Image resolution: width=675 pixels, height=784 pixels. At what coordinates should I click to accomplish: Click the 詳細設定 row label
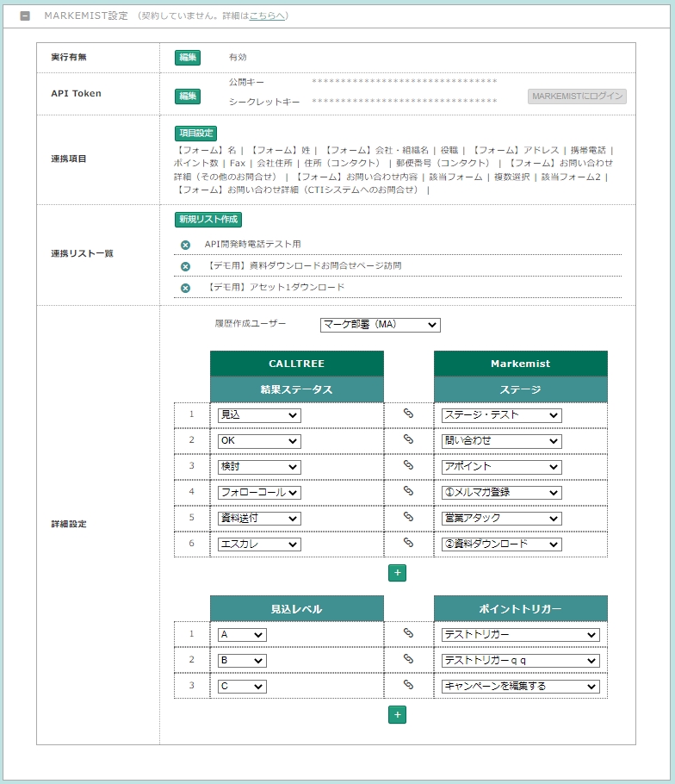69,524
